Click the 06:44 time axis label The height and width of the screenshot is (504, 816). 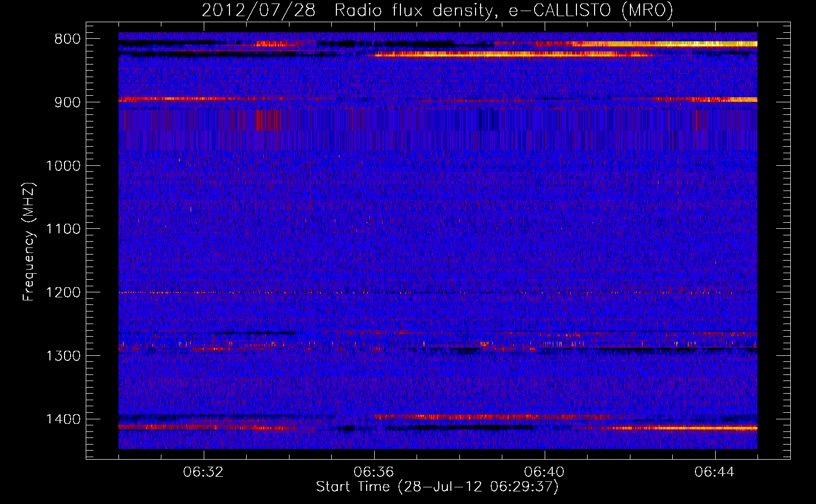point(715,472)
